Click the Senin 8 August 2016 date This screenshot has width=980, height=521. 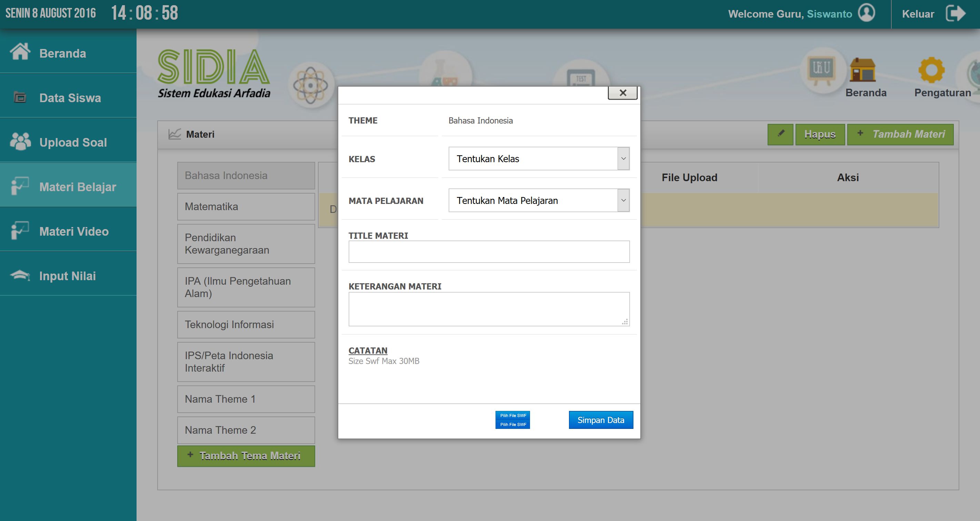[51, 13]
